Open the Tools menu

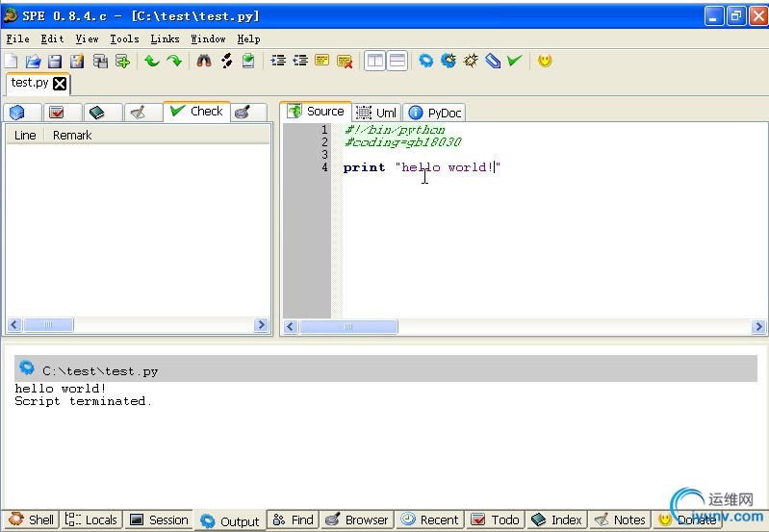[124, 38]
